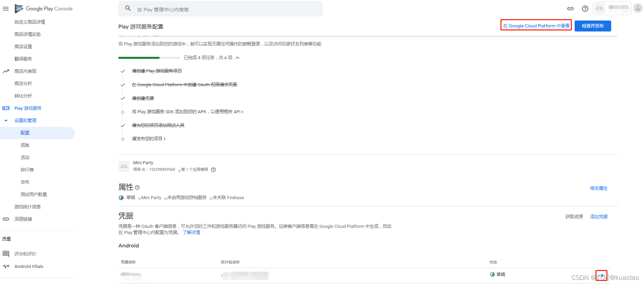
Task: Open the app selector Android icon
Action: click(600, 8)
